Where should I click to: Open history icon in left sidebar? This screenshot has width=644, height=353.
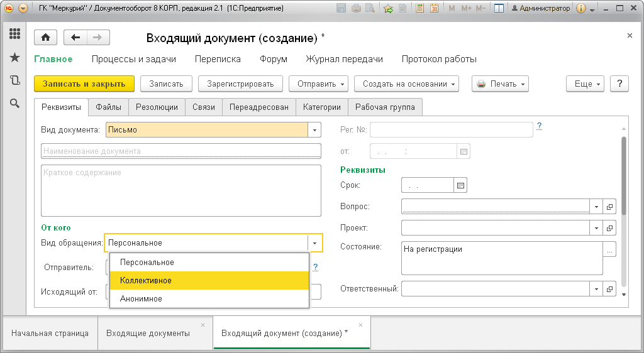(x=15, y=80)
